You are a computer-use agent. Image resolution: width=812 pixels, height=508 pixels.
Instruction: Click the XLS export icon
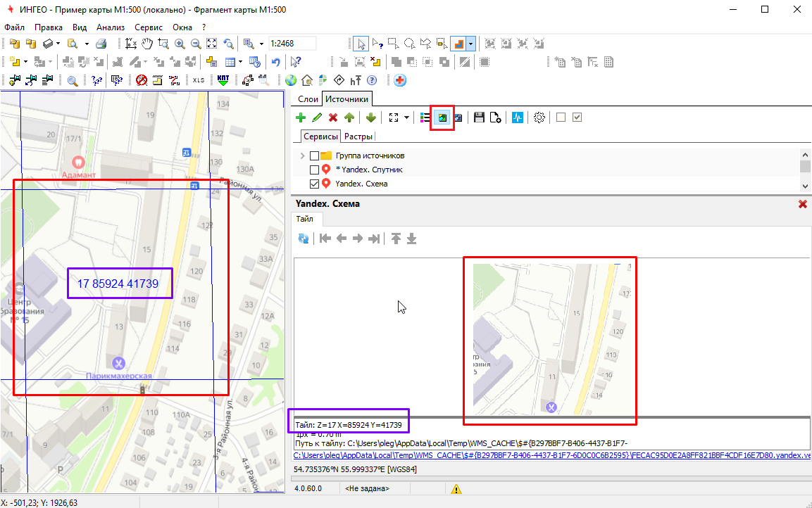point(199,80)
